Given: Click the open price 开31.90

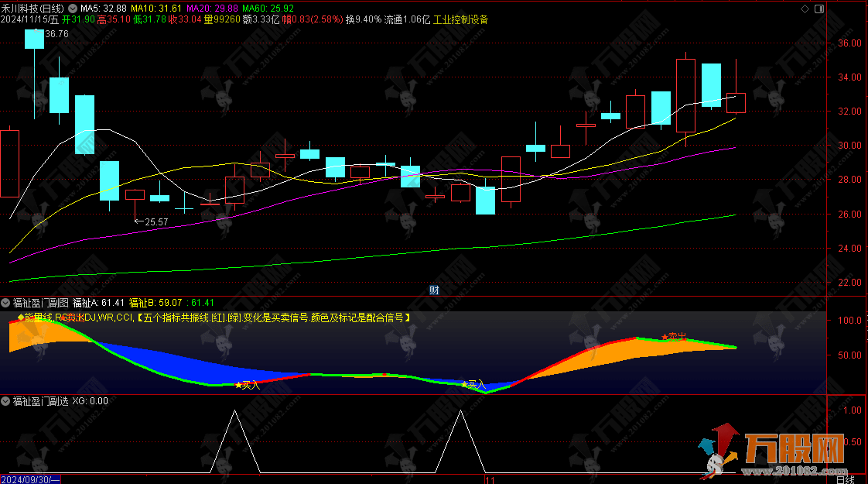Looking at the screenshot, I should pyautogui.click(x=78, y=19).
